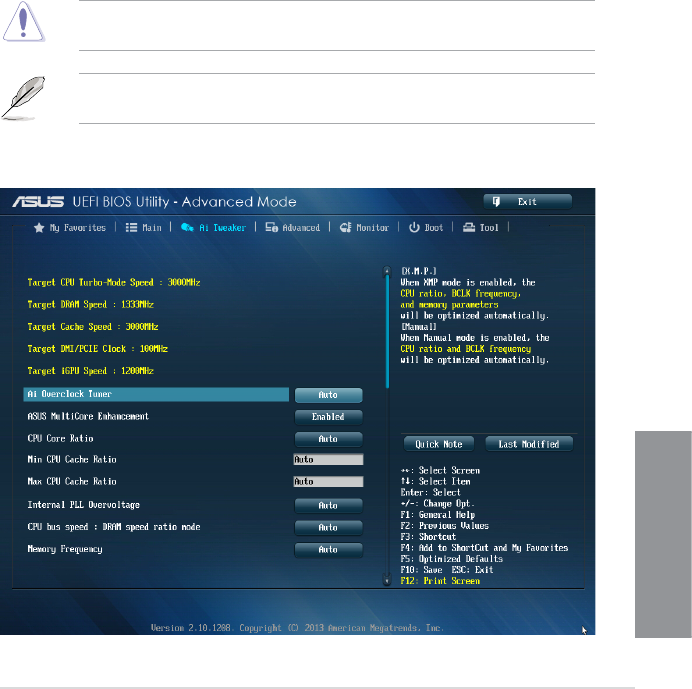Click the F3: Shortcut hint
Image resolution: width=692 pixels, height=689 pixels.
pos(428,537)
